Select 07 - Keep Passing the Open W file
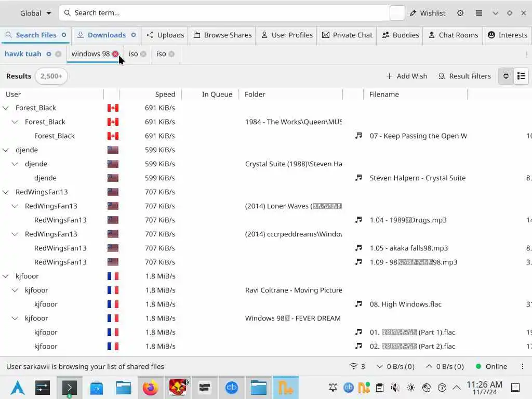 click(418, 136)
